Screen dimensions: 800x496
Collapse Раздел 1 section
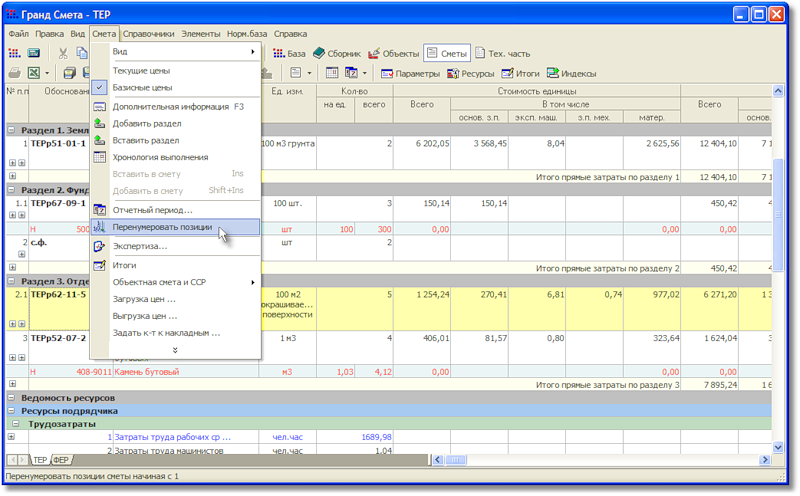11,130
